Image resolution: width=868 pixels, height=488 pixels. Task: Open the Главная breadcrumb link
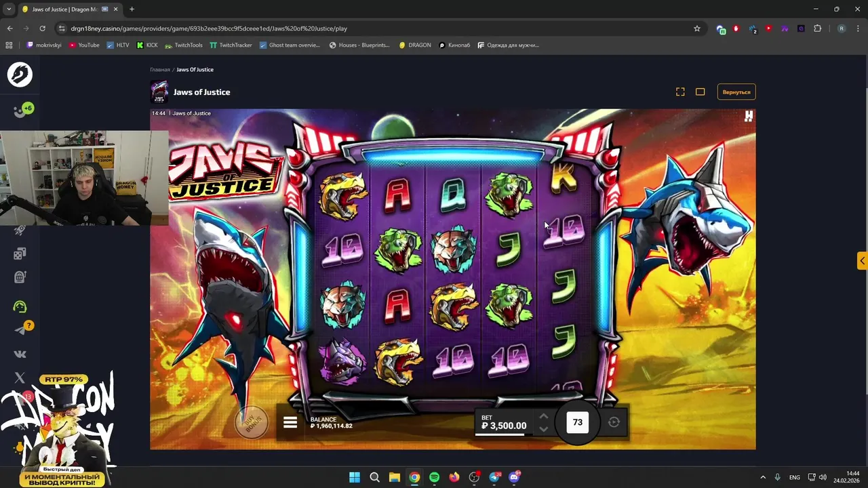coord(160,69)
